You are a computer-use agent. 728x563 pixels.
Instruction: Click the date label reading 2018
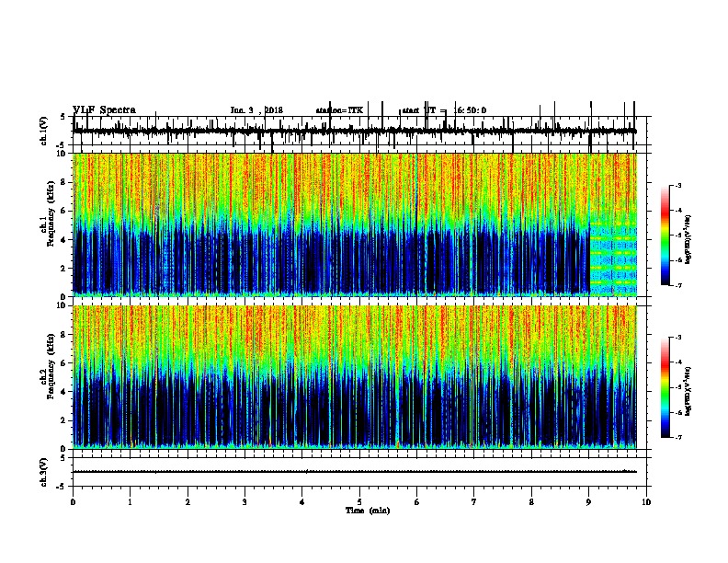point(274,110)
